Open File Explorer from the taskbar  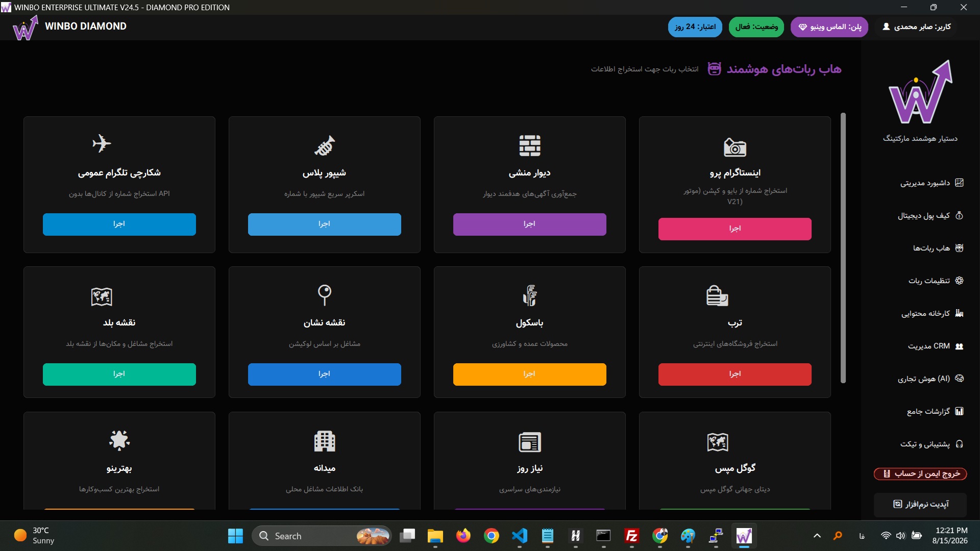tap(435, 536)
